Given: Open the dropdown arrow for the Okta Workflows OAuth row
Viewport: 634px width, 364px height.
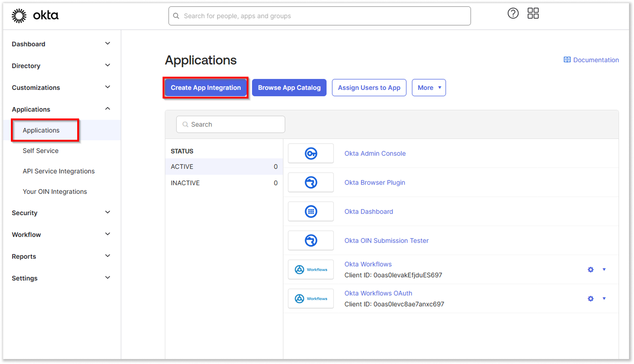Looking at the screenshot, I should point(604,299).
